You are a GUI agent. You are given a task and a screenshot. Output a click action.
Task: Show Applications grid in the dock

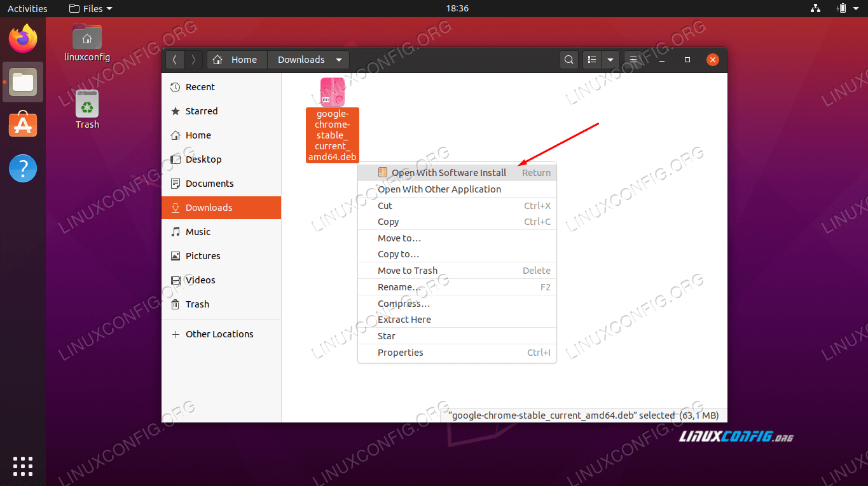pos(23,466)
